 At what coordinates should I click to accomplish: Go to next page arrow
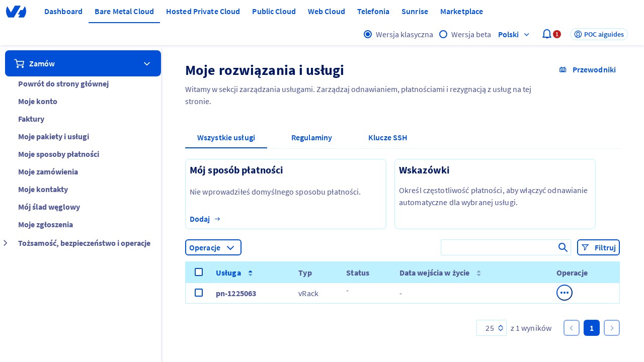click(x=611, y=328)
